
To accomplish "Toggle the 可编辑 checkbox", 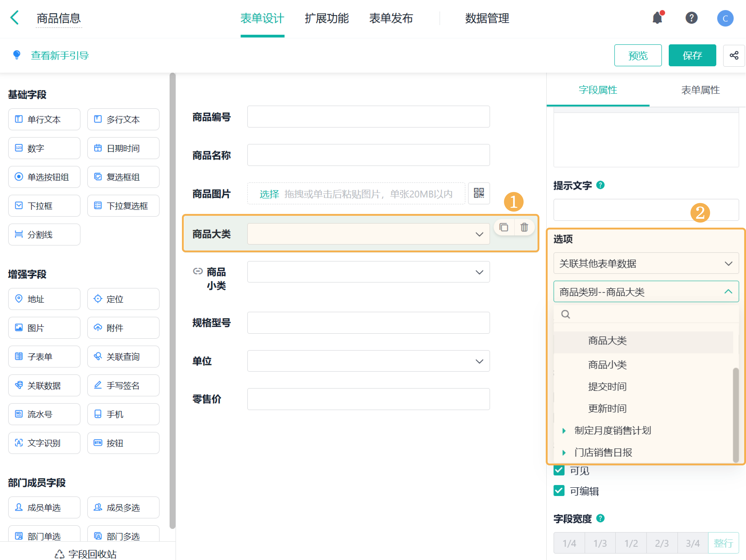I will pyautogui.click(x=559, y=491).
